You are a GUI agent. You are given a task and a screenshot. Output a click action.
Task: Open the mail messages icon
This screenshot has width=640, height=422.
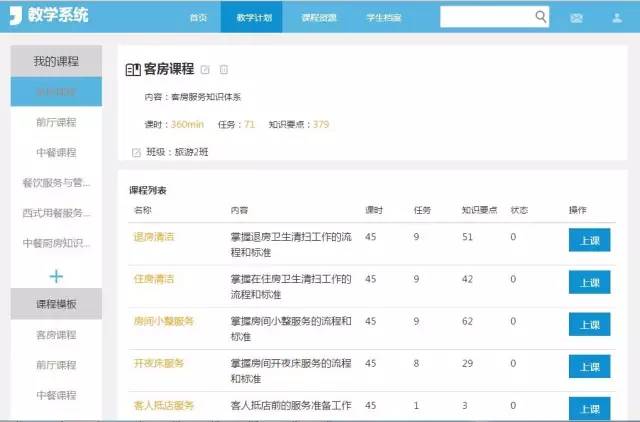pyautogui.click(x=576, y=18)
